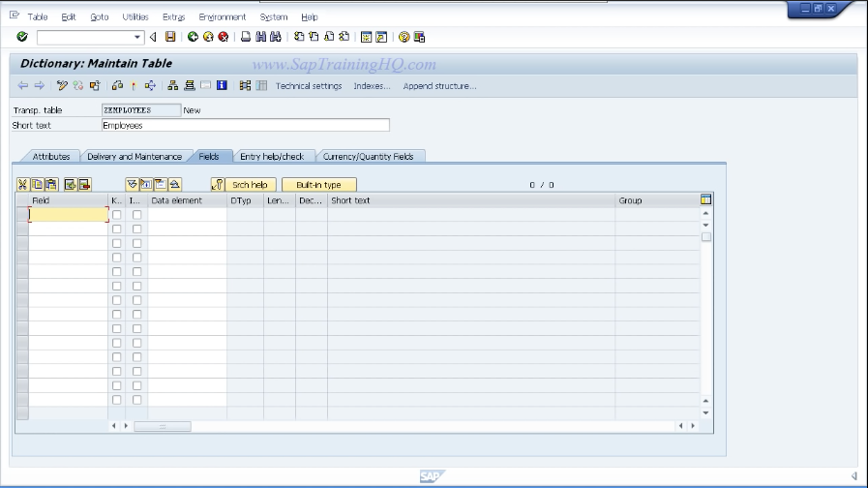Click the Delete row icon
The width and height of the screenshot is (868, 488).
pyautogui.click(x=85, y=184)
